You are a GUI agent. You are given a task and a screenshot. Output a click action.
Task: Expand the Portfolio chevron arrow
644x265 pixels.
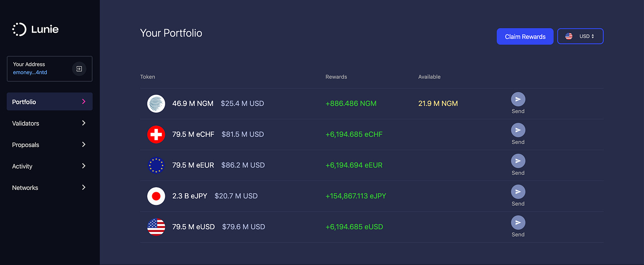pyautogui.click(x=84, y=102)
